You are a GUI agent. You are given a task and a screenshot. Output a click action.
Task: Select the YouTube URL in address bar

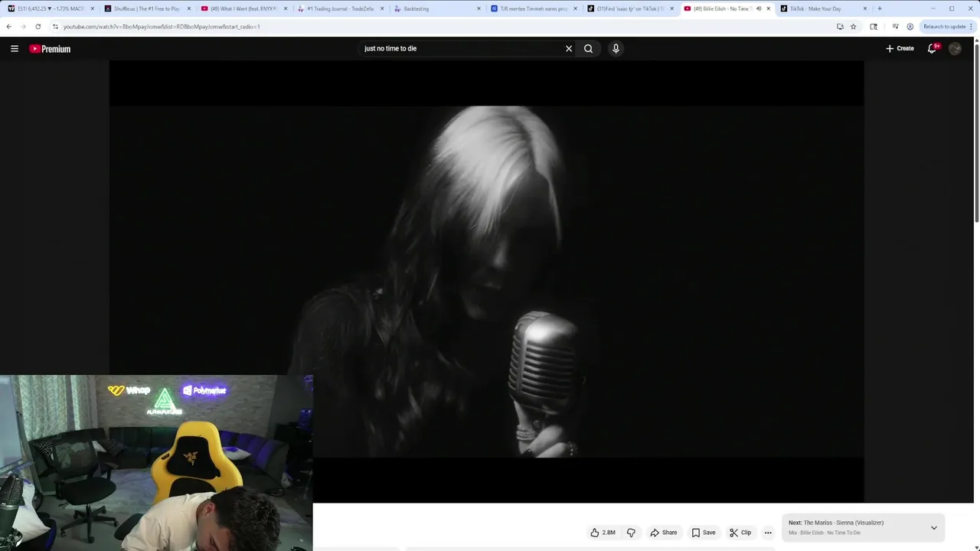click(162, 26)
